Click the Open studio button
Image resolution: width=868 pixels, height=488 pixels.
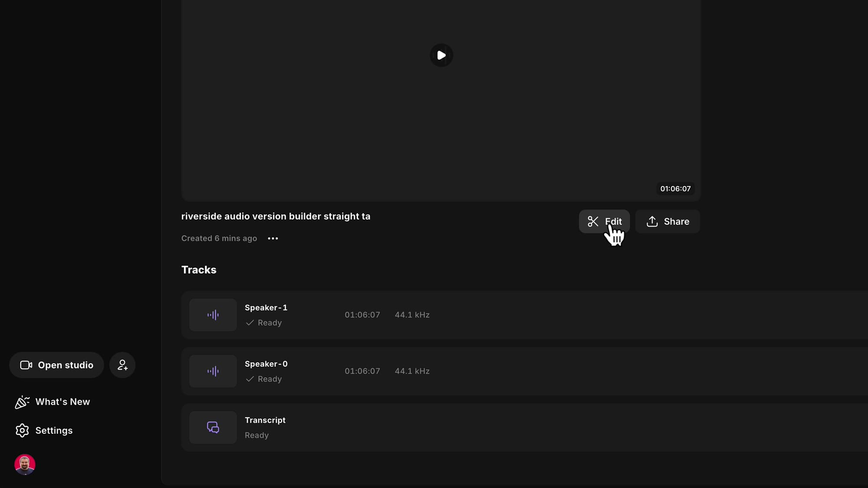(x=56, y=365)
